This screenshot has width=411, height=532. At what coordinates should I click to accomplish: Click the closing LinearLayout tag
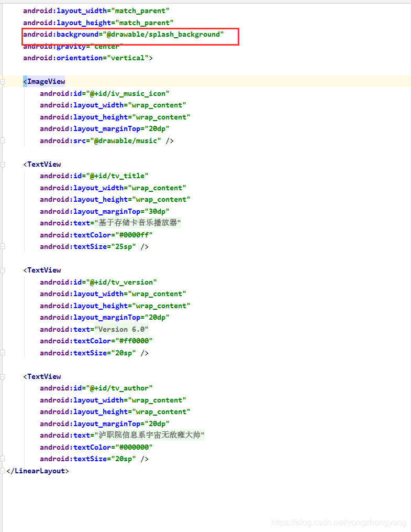coord(38,471)
